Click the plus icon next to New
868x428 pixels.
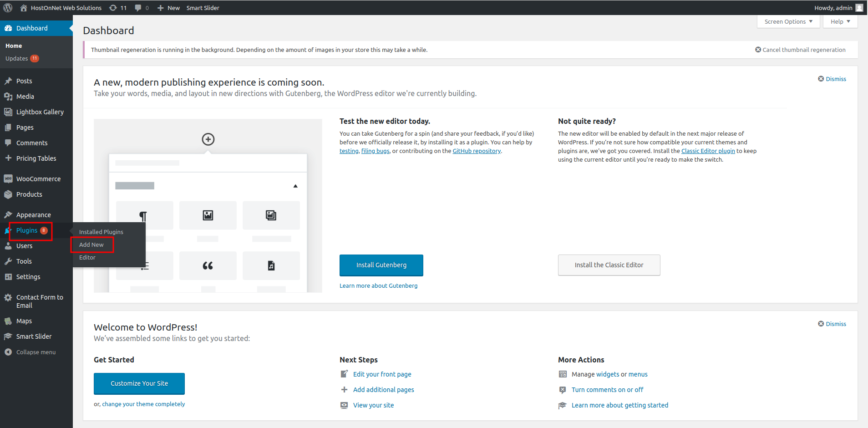[160, 8]
